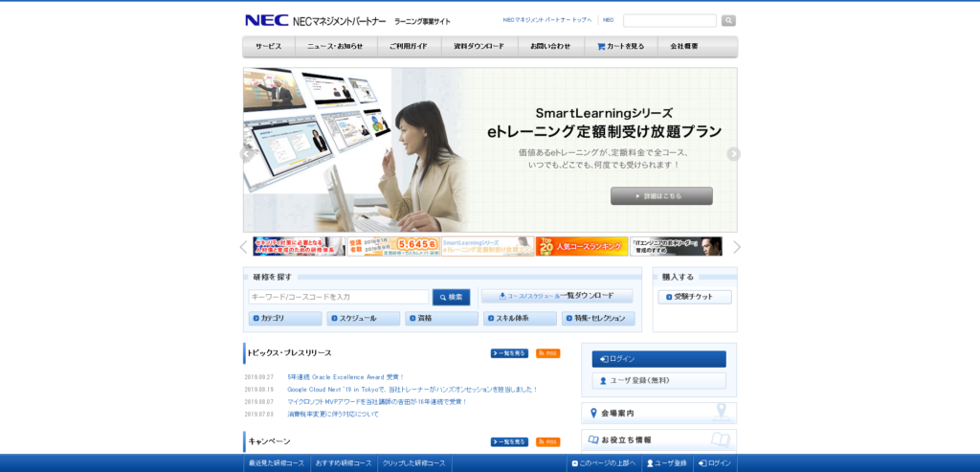Viewport: 980px width, 472px height.
Task: Open 会場案内 with the map pin icon
Action: tap(658, 414)
